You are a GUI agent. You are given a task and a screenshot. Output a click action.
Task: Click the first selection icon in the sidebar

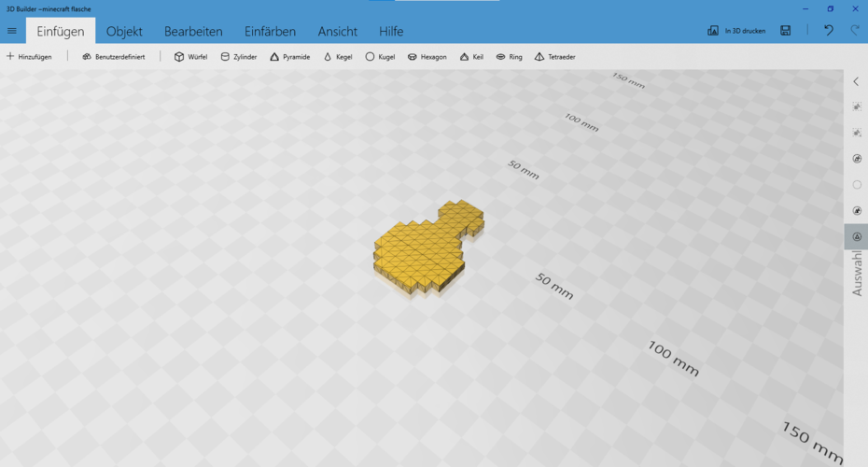coord(857,106)
